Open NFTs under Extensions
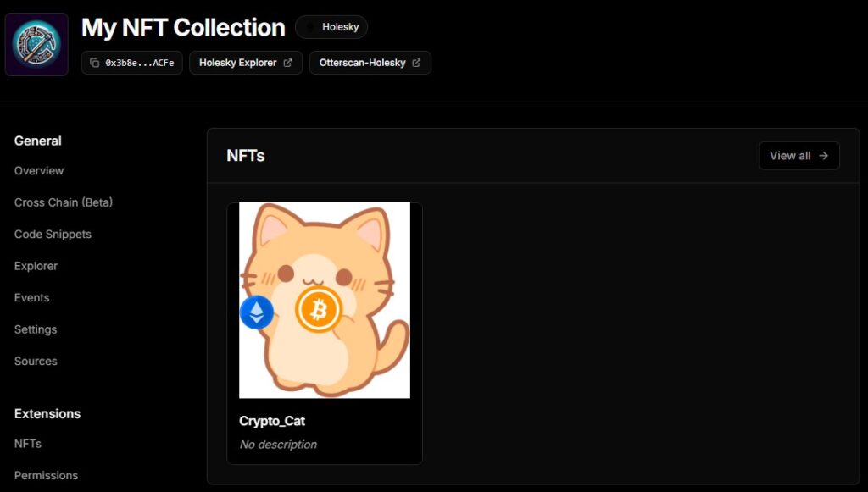This screenshot has height=492, width=868. pyautogui.click(x=28, y=444)
